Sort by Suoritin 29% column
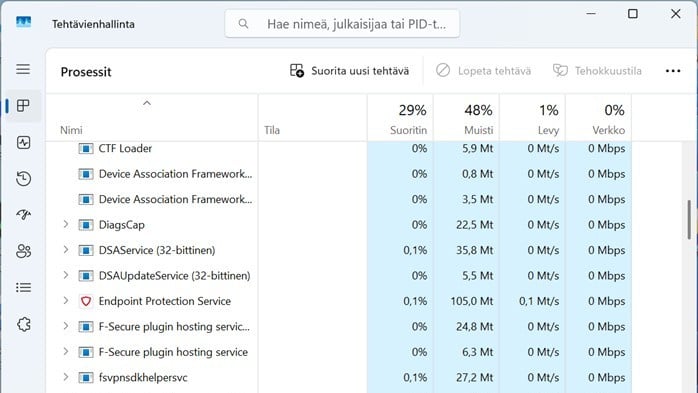 [400, 118]
